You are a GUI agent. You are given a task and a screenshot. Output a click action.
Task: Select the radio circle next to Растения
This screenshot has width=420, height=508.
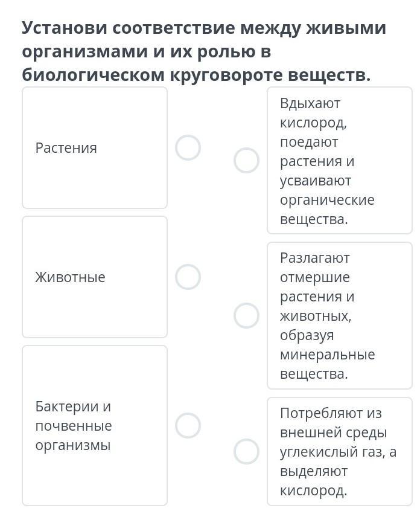pyautogui.click(x=188, y=147)
